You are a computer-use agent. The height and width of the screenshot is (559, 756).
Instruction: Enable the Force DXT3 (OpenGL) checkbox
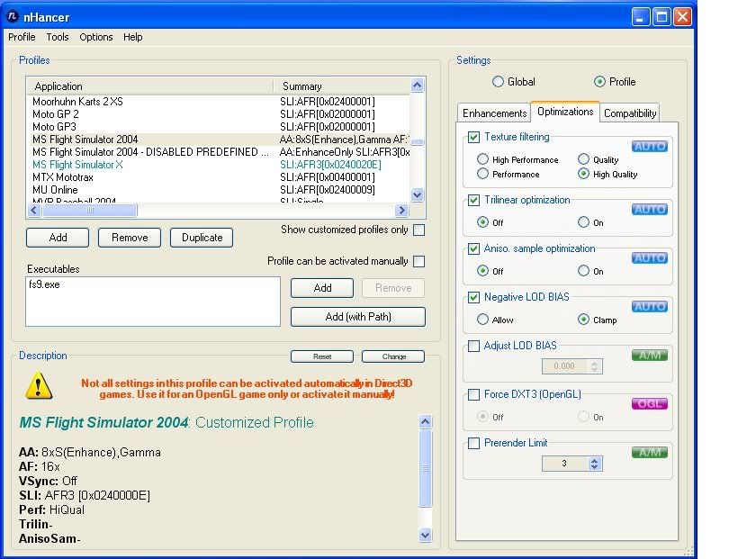(474, 394)
